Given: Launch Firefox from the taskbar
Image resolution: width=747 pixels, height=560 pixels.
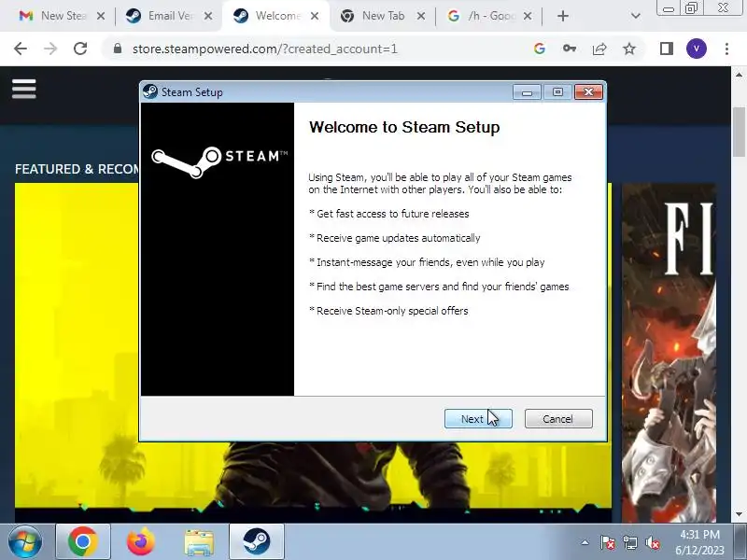Looking at the screenshot, I should [141, 542].
